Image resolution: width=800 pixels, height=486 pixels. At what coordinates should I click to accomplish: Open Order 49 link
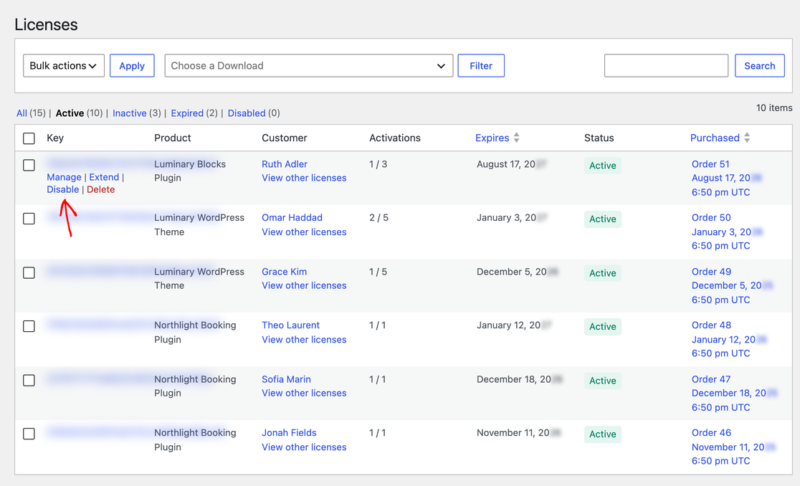click(x=711, y=272)
